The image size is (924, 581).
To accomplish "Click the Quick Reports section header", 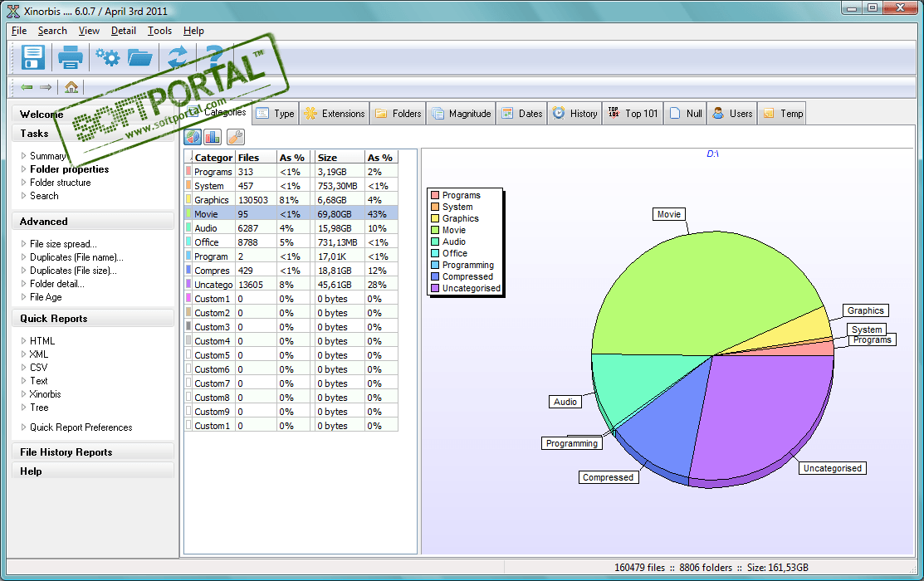I will 92,319.
